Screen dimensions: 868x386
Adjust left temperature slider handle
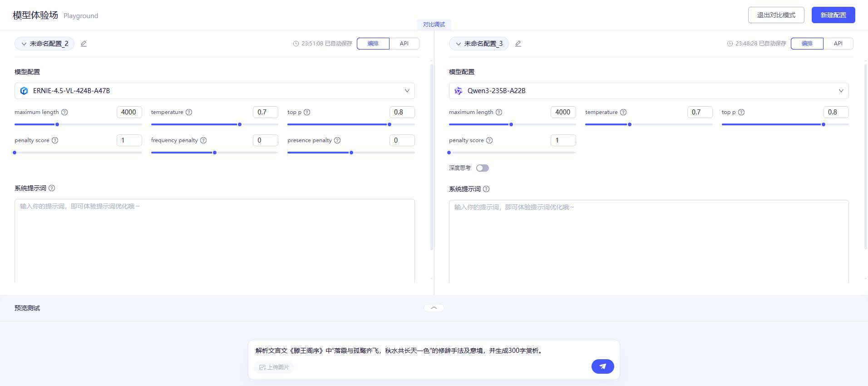240,124
